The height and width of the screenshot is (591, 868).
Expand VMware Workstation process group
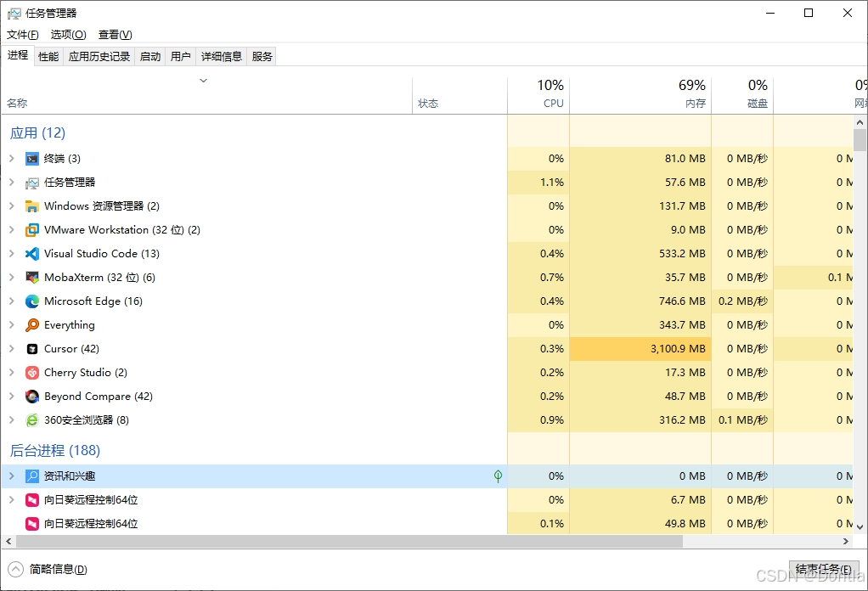point(12,230)
